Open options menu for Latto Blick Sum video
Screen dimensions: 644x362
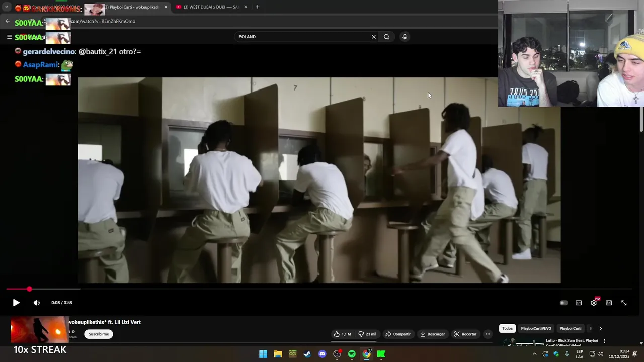(x=604, y=341)
